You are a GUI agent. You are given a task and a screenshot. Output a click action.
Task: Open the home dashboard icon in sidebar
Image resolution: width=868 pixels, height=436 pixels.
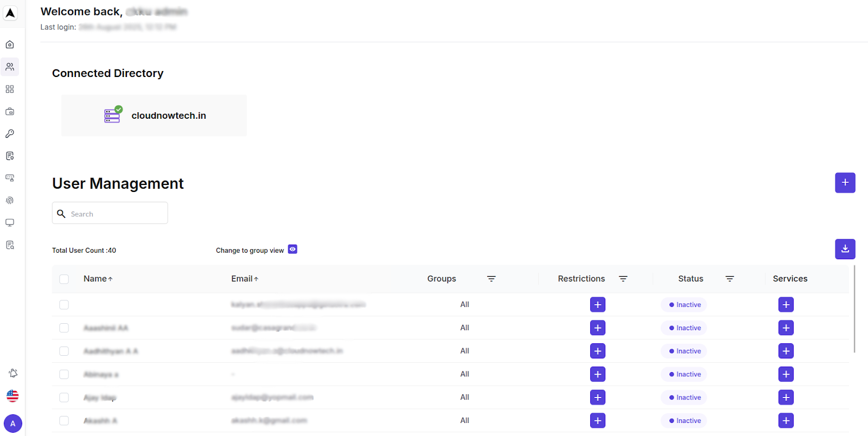coord(10,44)
